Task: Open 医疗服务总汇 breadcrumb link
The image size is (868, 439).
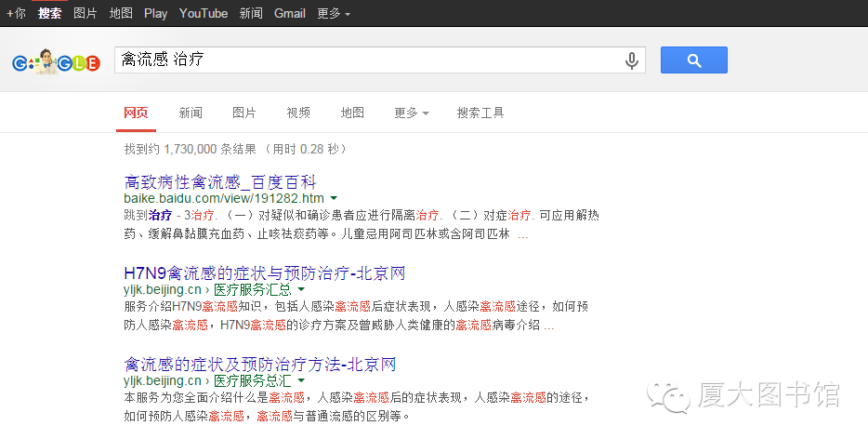Action: [x=253, y=380]
